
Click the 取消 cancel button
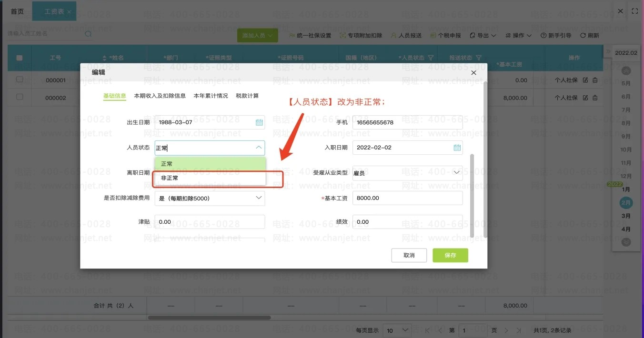(x=409, y=255)
